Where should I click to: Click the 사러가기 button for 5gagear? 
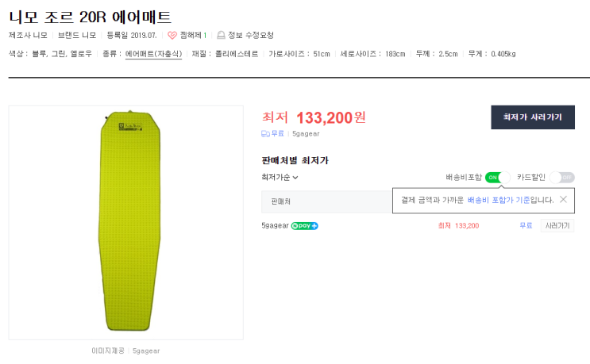click(557, 226)
